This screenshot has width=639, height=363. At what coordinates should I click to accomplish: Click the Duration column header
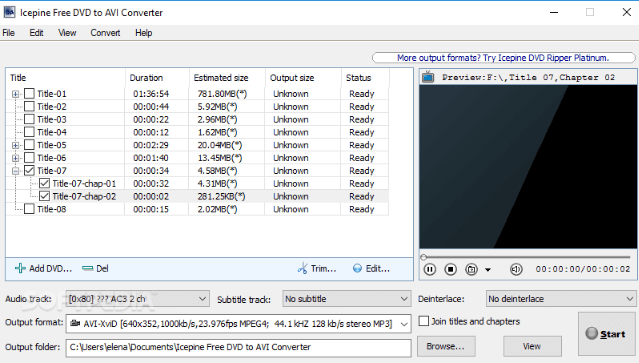[157, 78]
